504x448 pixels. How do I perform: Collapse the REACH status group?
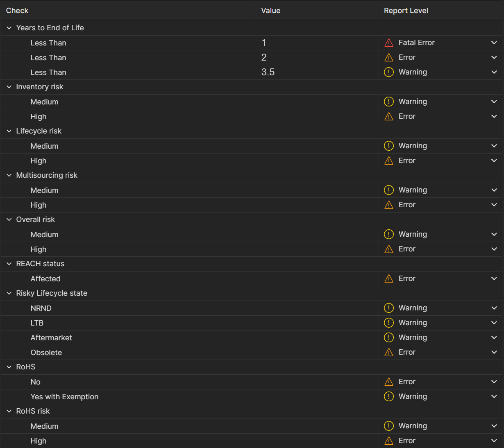point(9,264)
